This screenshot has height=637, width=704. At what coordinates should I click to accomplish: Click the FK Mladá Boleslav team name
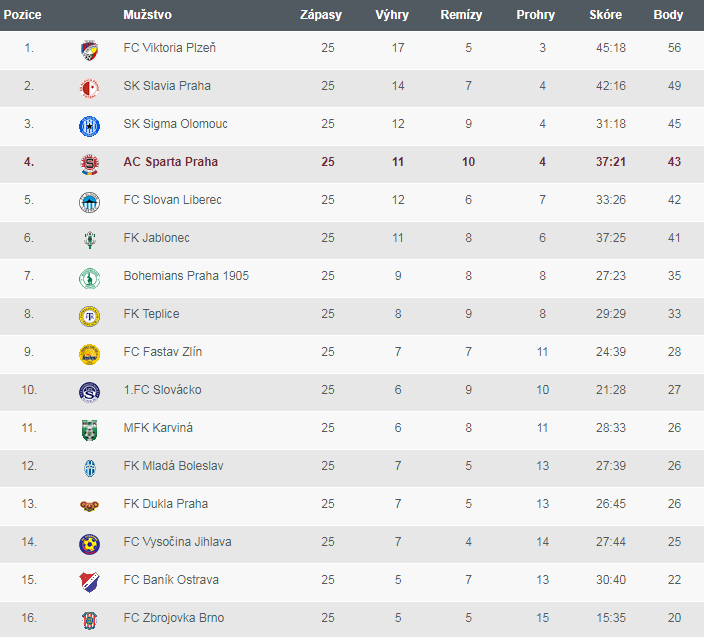coord(173,466)
